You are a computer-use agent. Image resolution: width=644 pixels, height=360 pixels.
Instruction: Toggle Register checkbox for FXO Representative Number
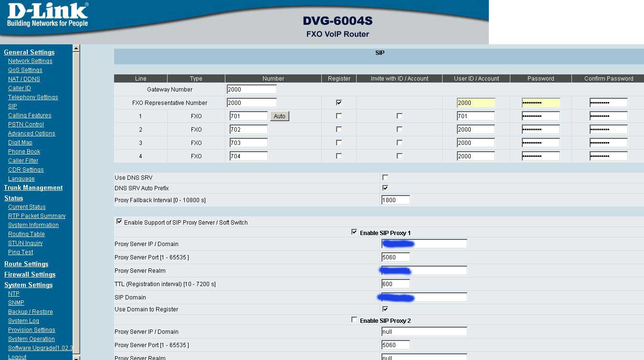[x=339, y=103]
